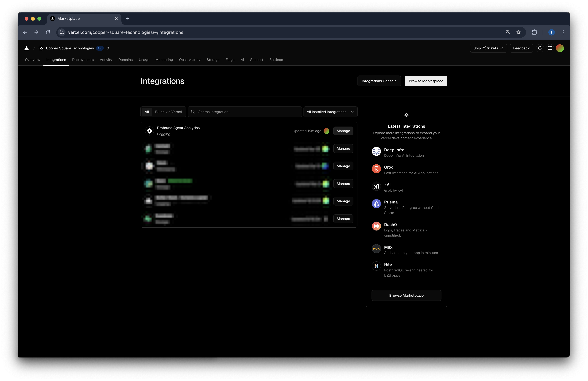Open the notifications bell

(x=540, y=48)
